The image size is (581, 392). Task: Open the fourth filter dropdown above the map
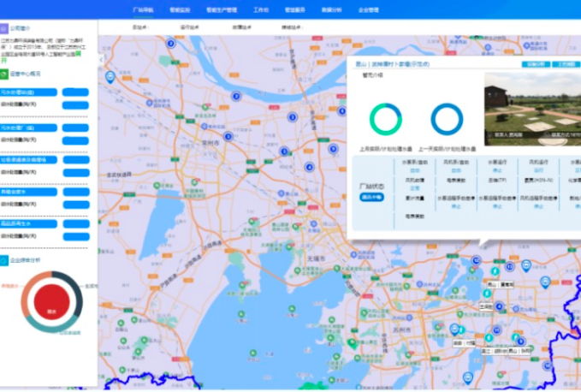(x=292, y=27)
